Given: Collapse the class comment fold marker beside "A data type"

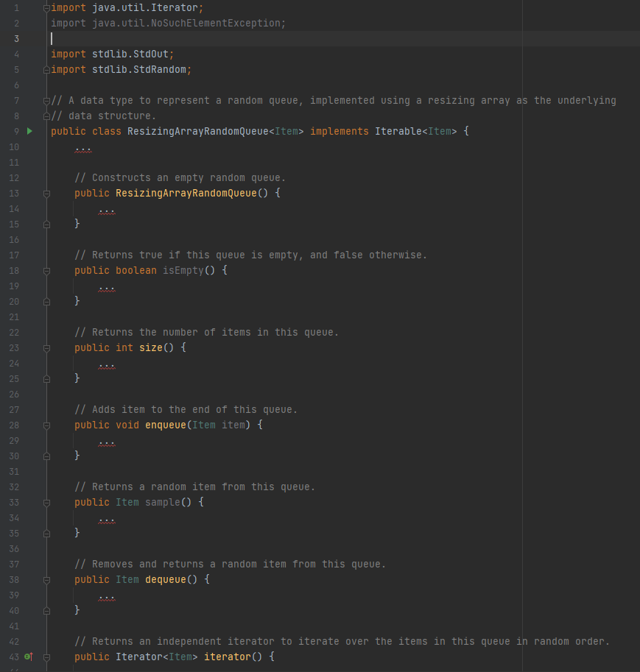Looking at the screenshot, I should click(x=46, y=101).
